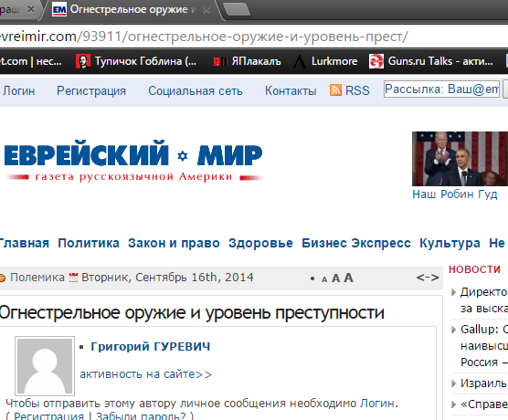Open author Григорий ГУРЕВИЧ profile

[x=151, y=347]
